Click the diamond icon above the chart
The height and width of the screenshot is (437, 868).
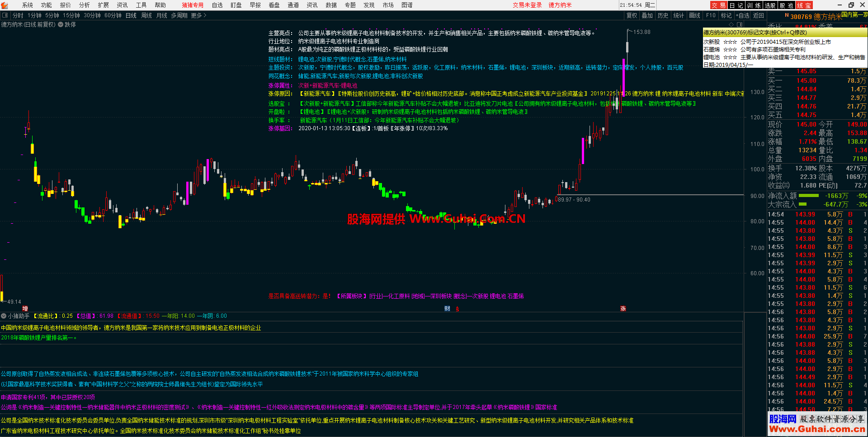[x=731, y=24]
